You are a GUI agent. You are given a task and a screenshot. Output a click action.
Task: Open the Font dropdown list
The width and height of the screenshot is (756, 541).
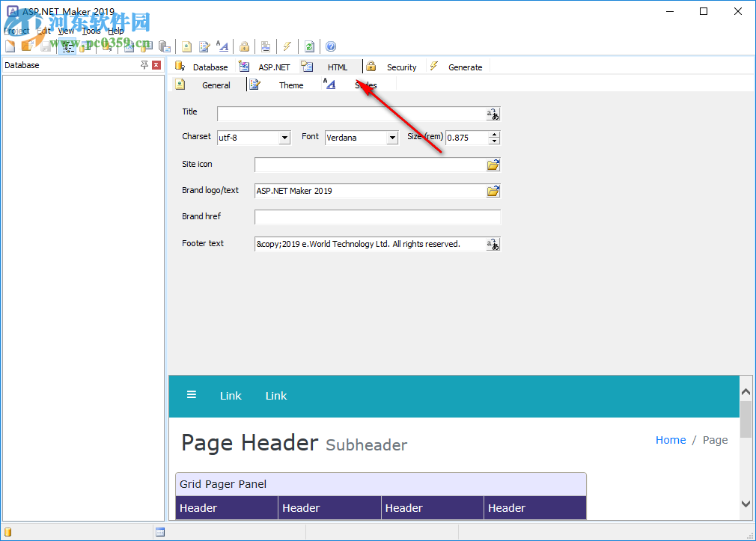click(392, 137)
